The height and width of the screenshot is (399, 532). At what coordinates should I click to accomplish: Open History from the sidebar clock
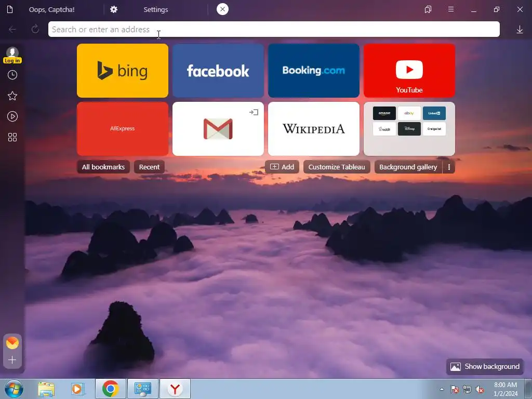tap(12, 75)
